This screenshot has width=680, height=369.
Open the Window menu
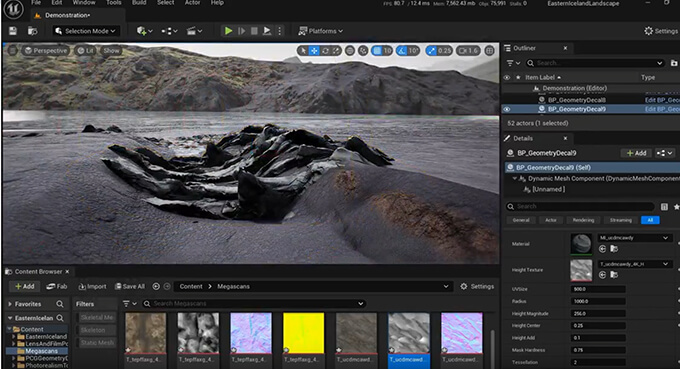(x=84, y=3)
